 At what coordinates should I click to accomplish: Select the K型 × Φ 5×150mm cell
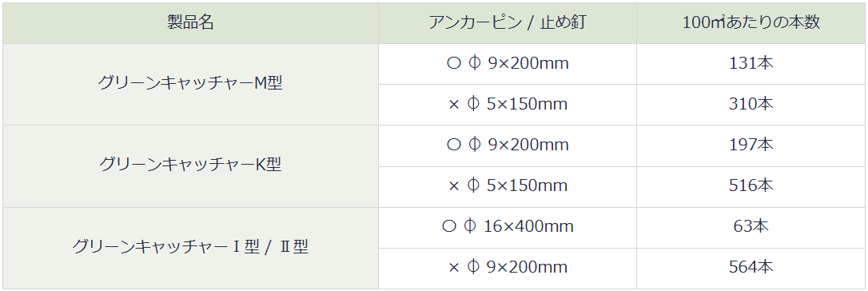[508, 186]
